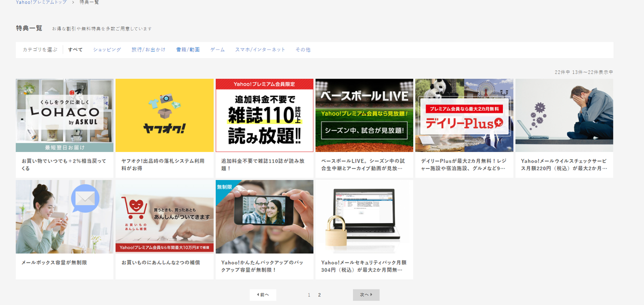The height and width of the screenshot is (305, 644).
Task: Select the スマホ/インターネット category filter
Action: point(260,50)
